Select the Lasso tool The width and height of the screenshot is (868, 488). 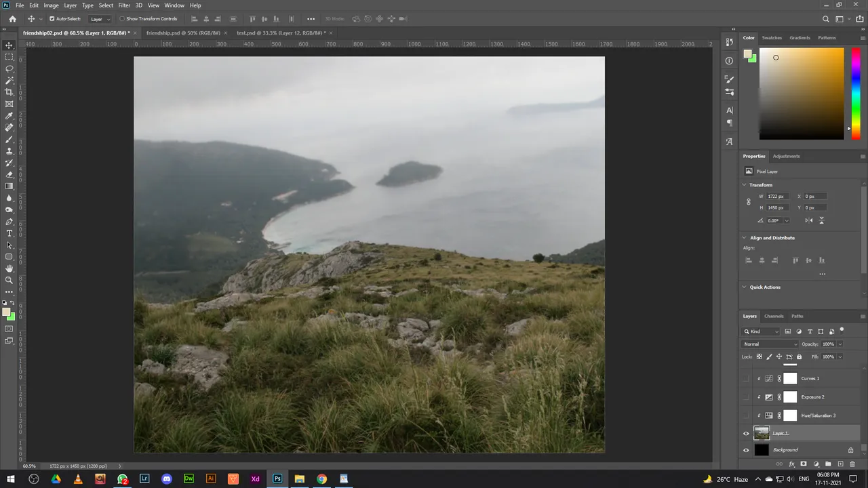(x=9, y=68)
